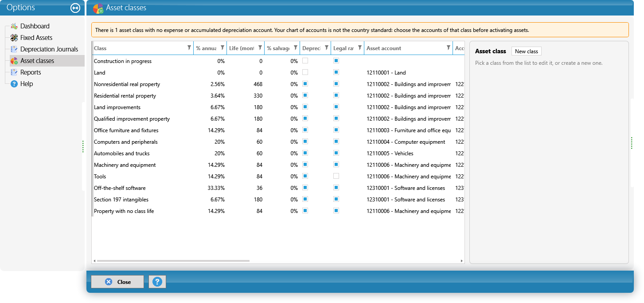644x303 pixels.
Task: Click the left green dotted splitter handle
Action: point(83,147)
